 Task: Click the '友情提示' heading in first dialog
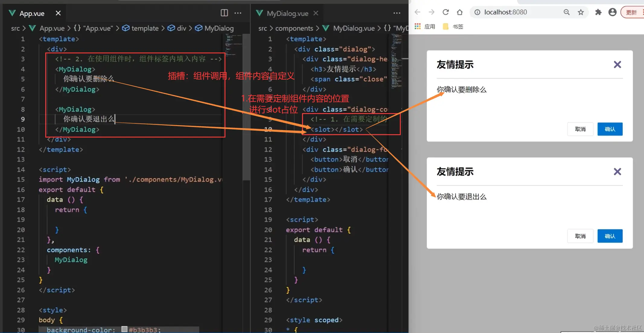pyautogui.click(x=455, y=65)
